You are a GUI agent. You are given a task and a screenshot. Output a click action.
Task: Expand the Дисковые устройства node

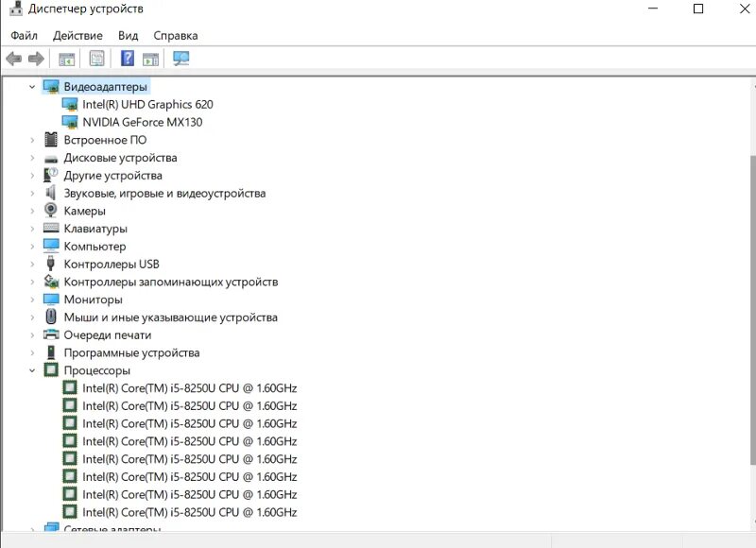coord(32,158)
